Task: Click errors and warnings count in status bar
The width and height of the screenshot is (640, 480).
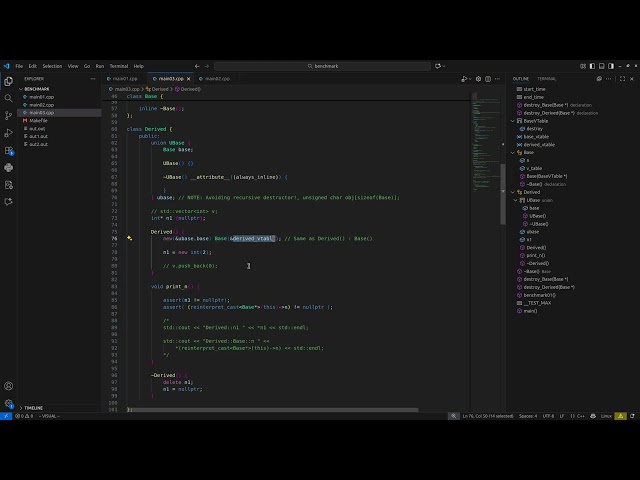Action: 24,416
